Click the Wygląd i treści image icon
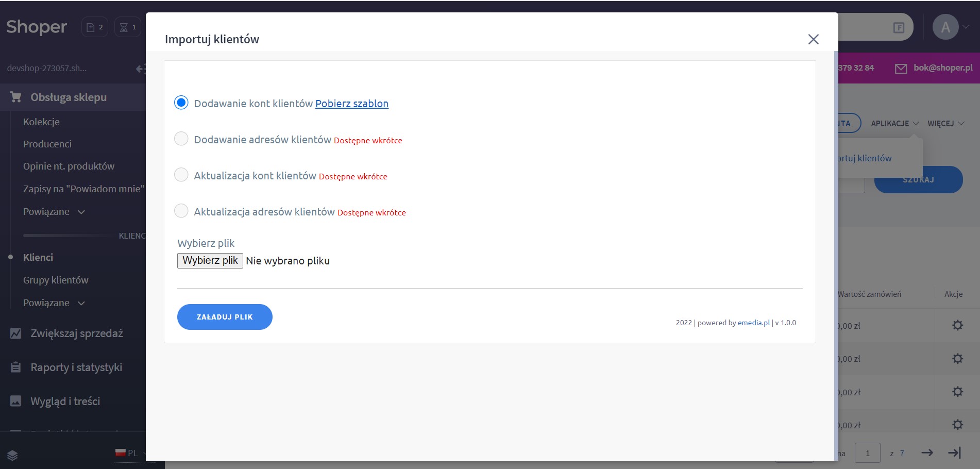The width and height of the screenshot is (980, 469). click(x=16, y=401)
